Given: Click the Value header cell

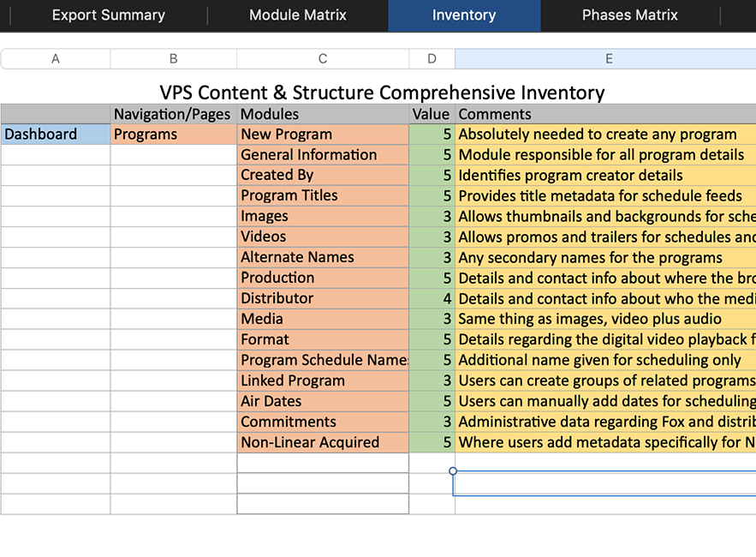Looking at the screenshot, I should 431,114.
